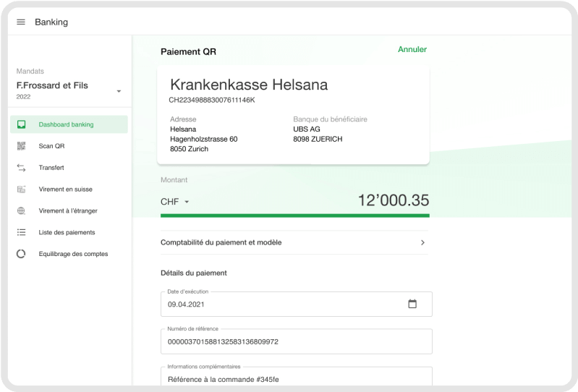Click the globe icon for Virement à l'étranger
The height and width of the screenshot is (392, 578).
(22, 211)
